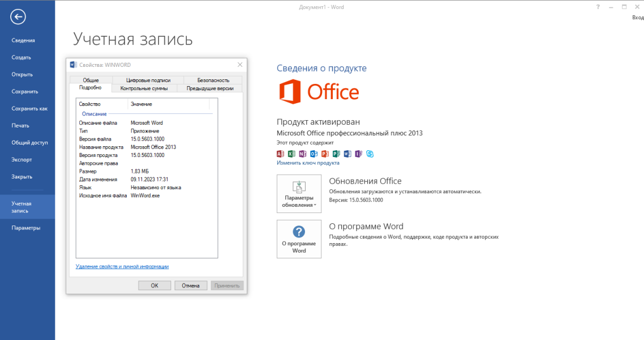Click the Описание group header
Viewport: 644px width, 340px height.
coord(94,114)
